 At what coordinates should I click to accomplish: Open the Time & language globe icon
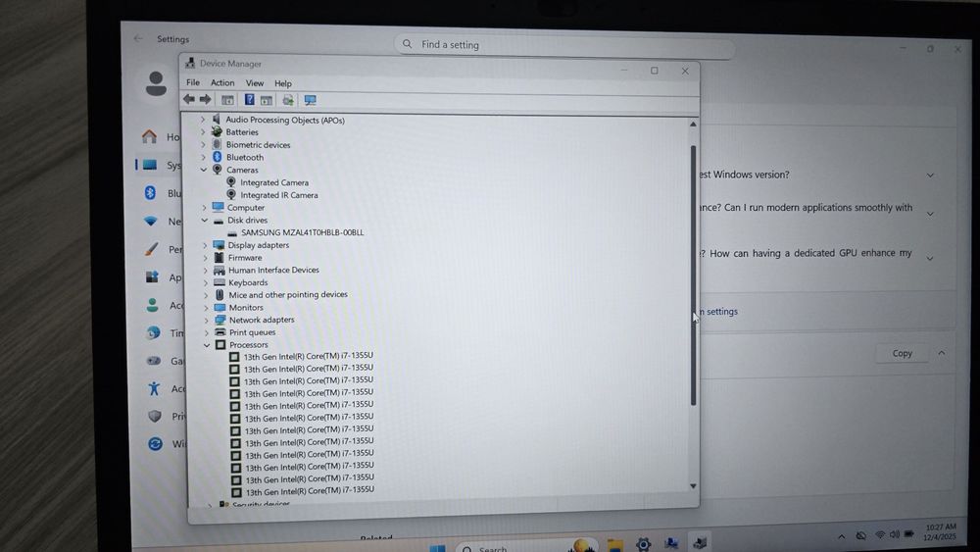[153, 332]
